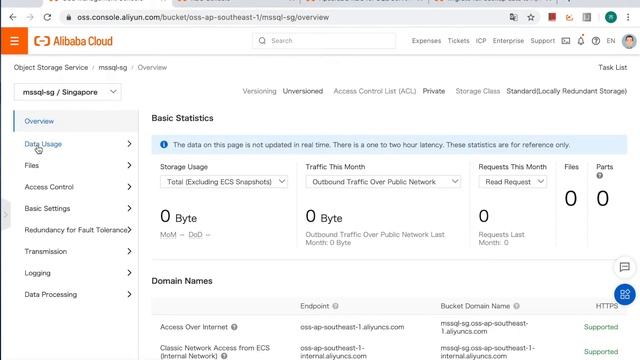Open Cloud Shell terminal icon in header
640x360 pixels.
coord(566,41)
